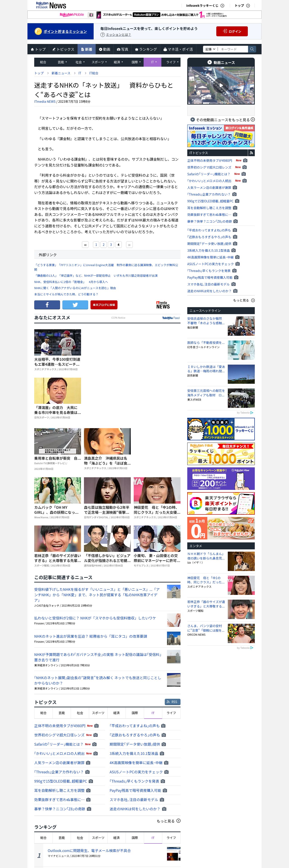Click camera icon next to 990gで15型OLED搭載 in sidebar
Viewport: 289px width, 868px height.
(237, 201)
